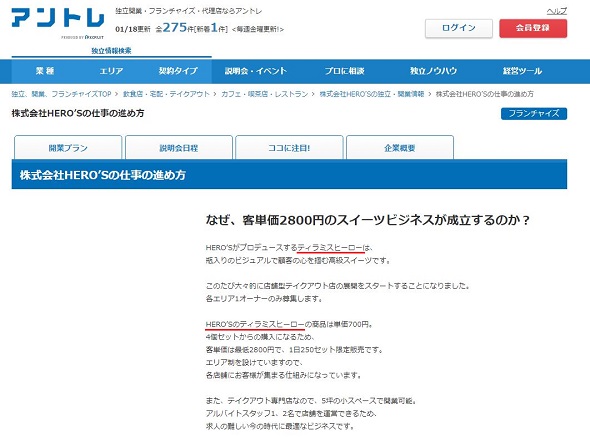The width and height of the screenshot is (590, 446).
Task: Click the heading なぜ、客単価2800円のスイーツビジネスが成立するのか？
Action: click(x=368, y=220)
